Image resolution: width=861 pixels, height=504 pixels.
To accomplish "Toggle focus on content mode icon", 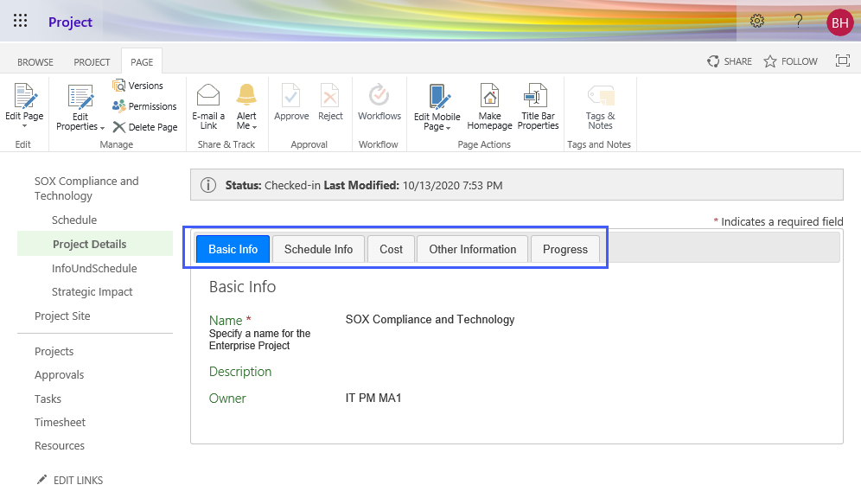I will coord(842,61).
